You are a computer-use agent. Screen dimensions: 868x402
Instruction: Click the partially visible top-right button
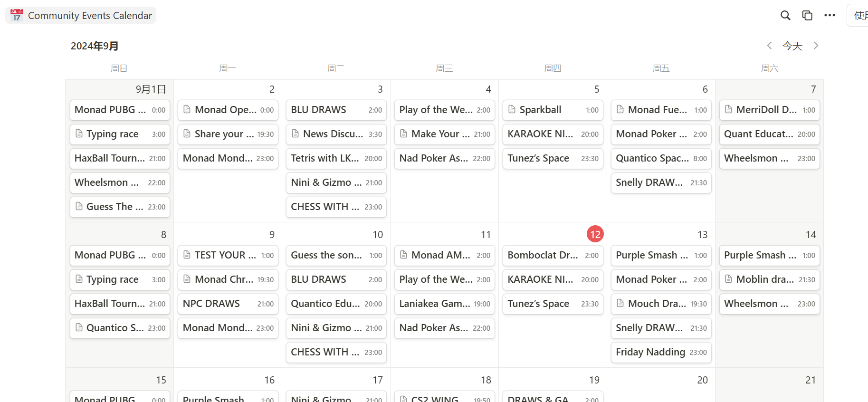859,15
